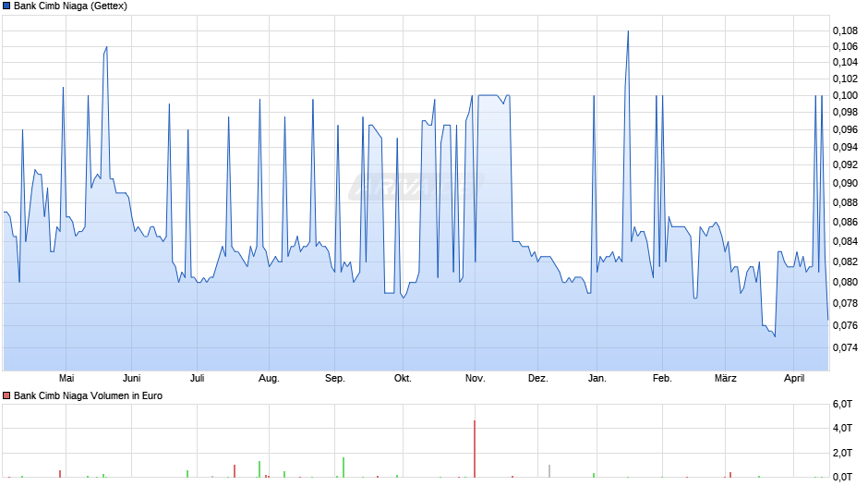Click the 'Mai' month axis label
The image size is (868, 486).
point(66,378)
